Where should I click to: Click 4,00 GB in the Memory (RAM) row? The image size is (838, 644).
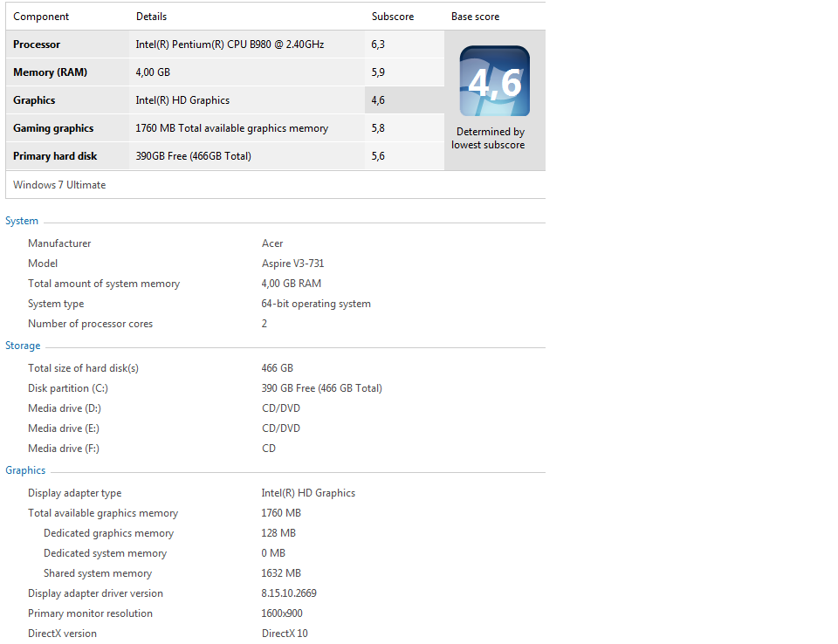(x=153, y=72)
